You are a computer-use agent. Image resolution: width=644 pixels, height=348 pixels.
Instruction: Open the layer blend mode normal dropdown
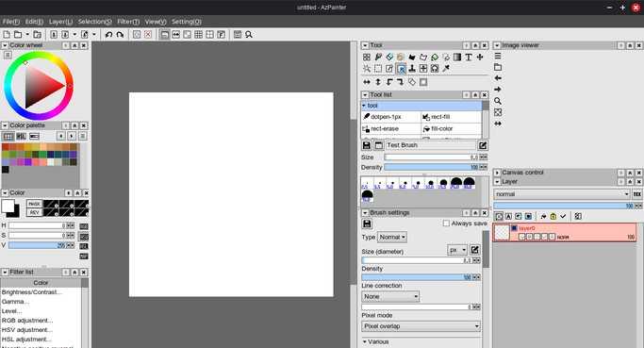point(561,194)
